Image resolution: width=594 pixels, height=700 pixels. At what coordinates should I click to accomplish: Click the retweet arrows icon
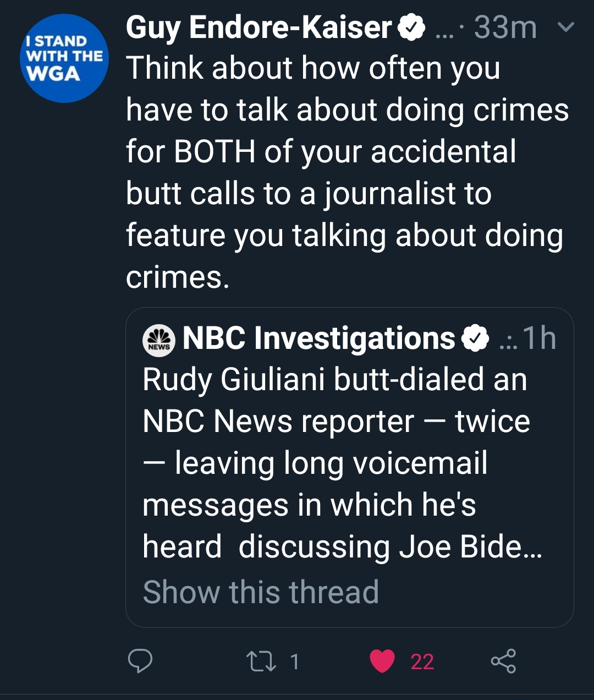coord(261,661)
